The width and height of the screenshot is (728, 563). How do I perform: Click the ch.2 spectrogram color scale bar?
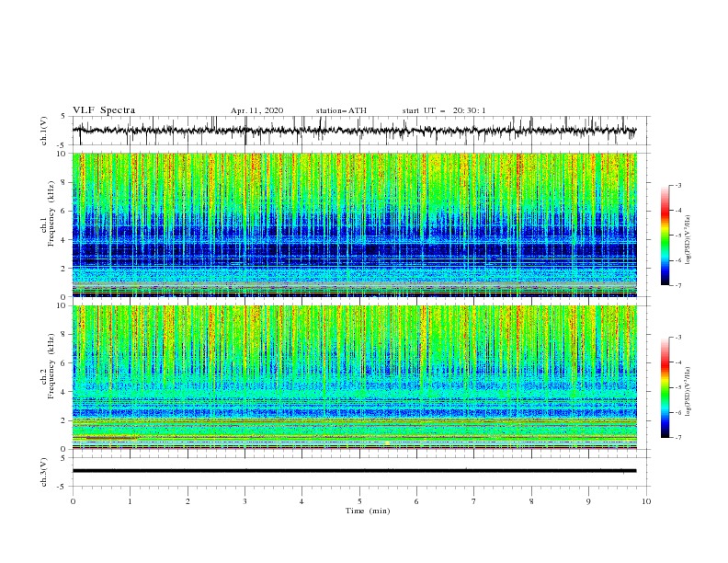[x=665, y=387]
